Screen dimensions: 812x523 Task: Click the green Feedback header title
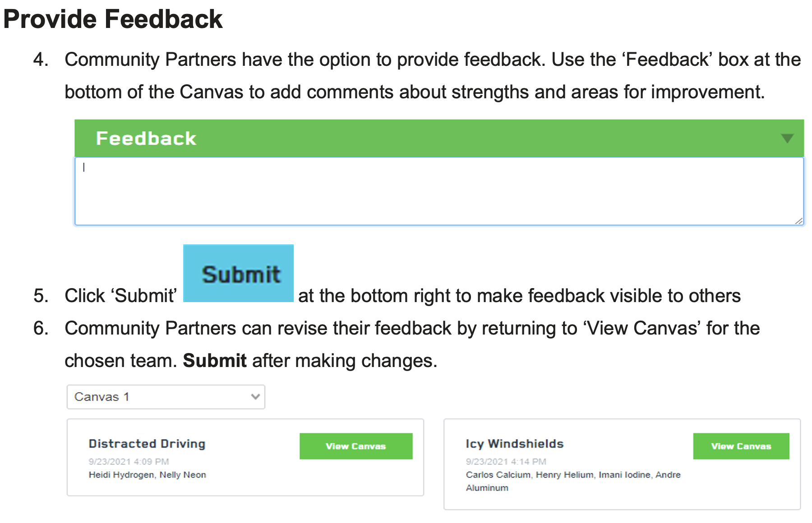146,138
